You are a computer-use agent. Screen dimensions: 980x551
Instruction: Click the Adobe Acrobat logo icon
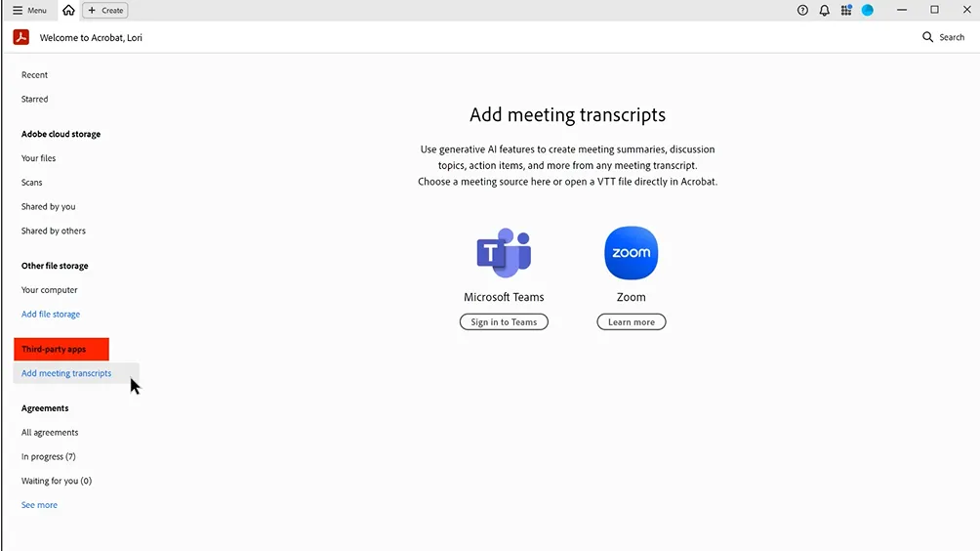pos(21,37)
